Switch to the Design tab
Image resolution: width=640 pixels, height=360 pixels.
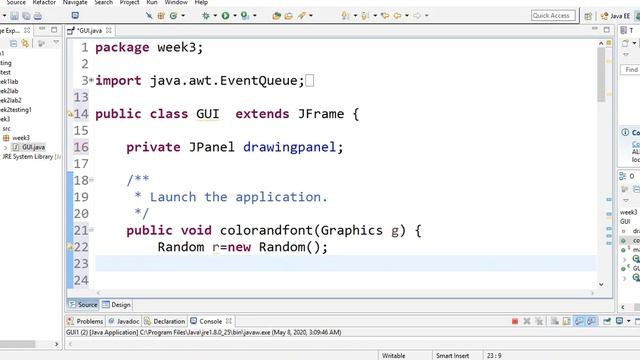point(116,304)
